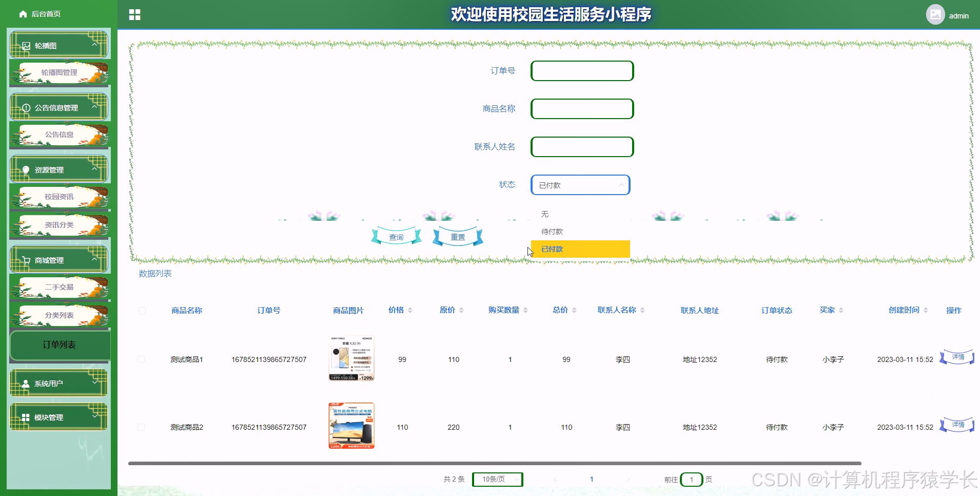980x496 pixels.
Task: Choose 无 in the status dropdown list
Action: pos(580,214)
